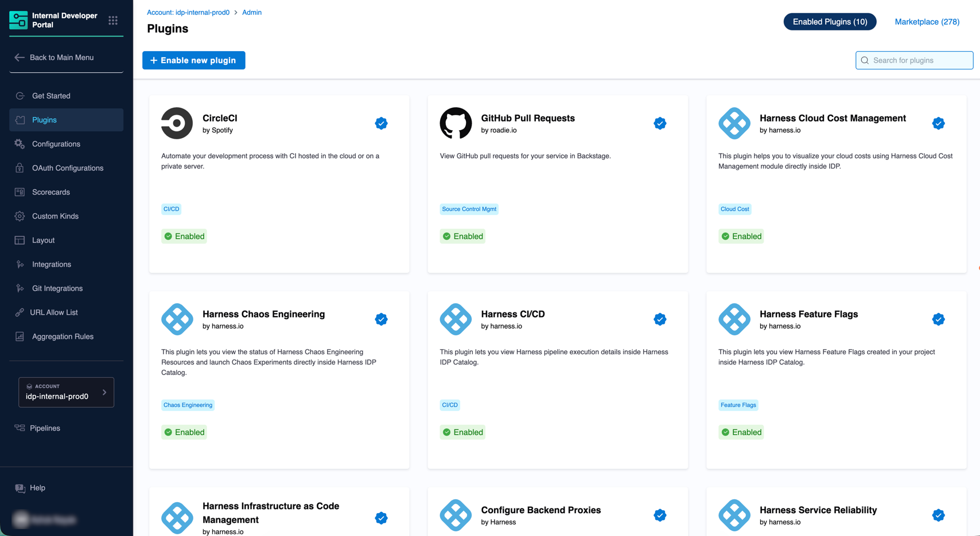The image size is (980, 536).
Task: Click the Scorecards sidebar icon
Action: tap(20, 192)
